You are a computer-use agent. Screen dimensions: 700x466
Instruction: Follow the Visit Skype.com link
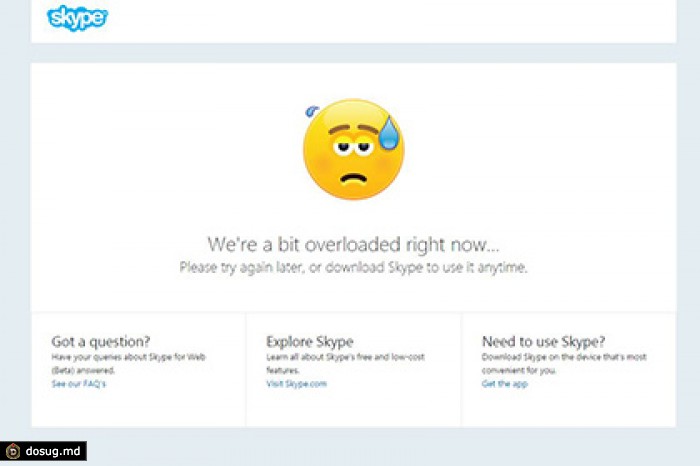(x=296, y=384)
